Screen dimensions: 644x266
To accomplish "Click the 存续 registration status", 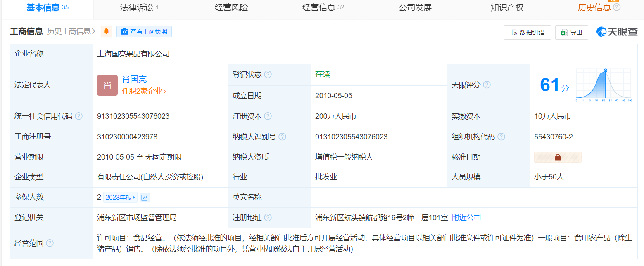I will point(323,75).
